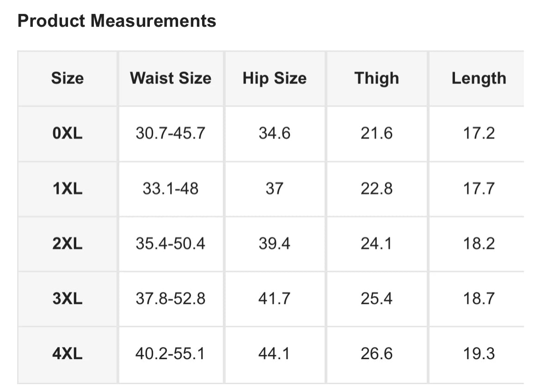The image size is (541, 392).
Task: Select length value 17.7
Action: click(x=479, y=189)
